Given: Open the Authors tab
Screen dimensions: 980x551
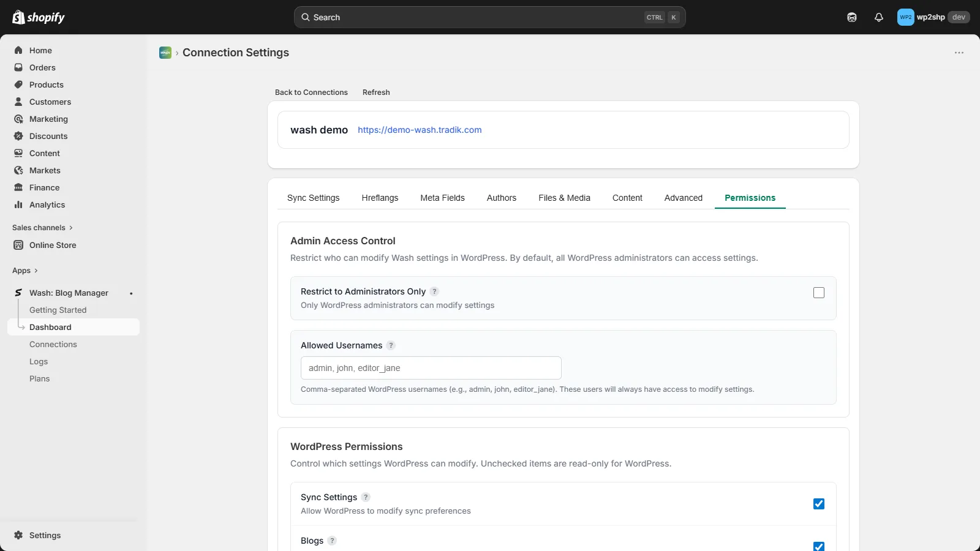Looking at the screenshot, I should (x=502, y=198).
